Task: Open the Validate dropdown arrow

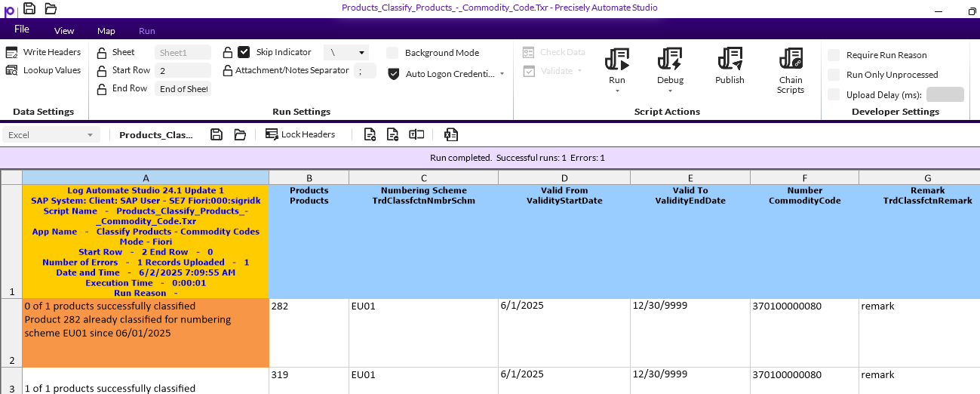Action: 580,71
